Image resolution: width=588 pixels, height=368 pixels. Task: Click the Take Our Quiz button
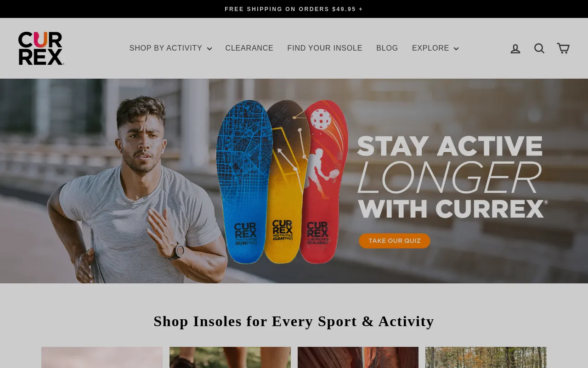coord(394,241)
